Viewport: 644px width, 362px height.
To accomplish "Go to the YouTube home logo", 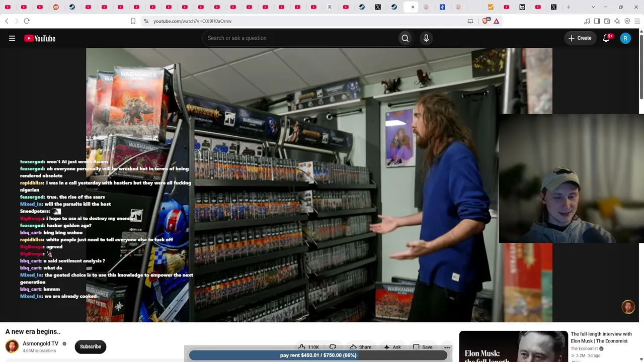I will (x=40, y=38).
